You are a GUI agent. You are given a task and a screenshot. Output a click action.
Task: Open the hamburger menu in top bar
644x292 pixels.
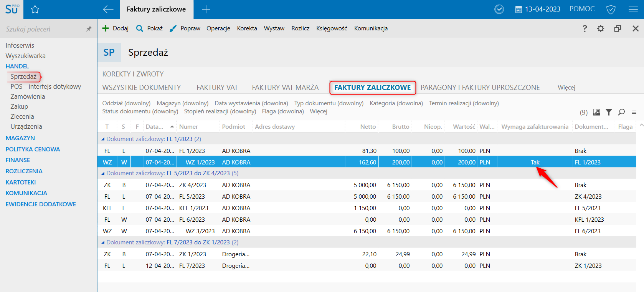[x=633, y=9]
